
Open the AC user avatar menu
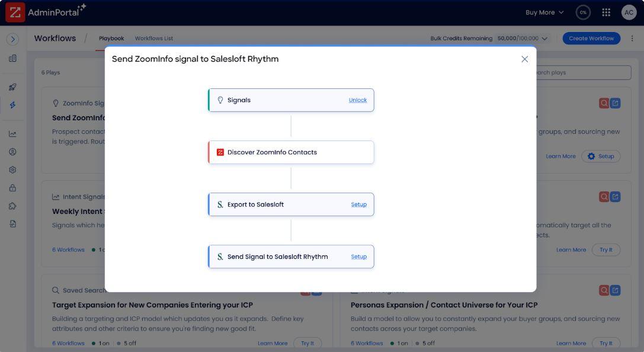(629, 12)
